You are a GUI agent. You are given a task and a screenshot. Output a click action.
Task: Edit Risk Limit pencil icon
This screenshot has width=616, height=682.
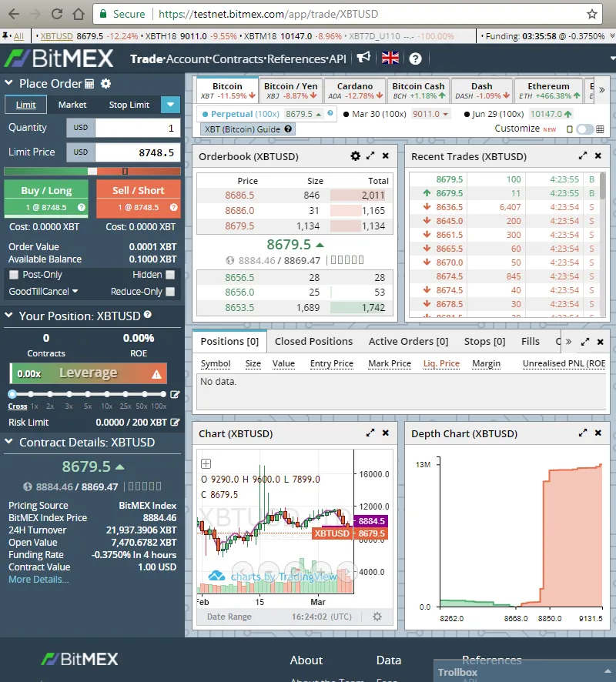tap(175, 423)
